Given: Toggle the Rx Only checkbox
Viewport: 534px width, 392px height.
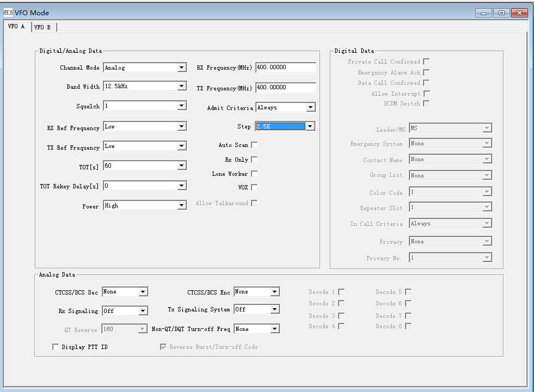Looking at the screenshot, I should pyautogui.click(x=254, y=160).
